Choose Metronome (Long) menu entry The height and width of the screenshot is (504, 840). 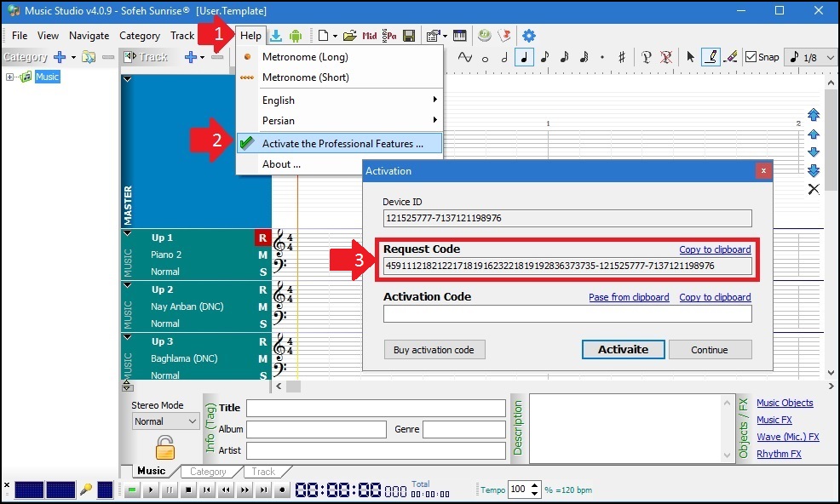[340, 57]
